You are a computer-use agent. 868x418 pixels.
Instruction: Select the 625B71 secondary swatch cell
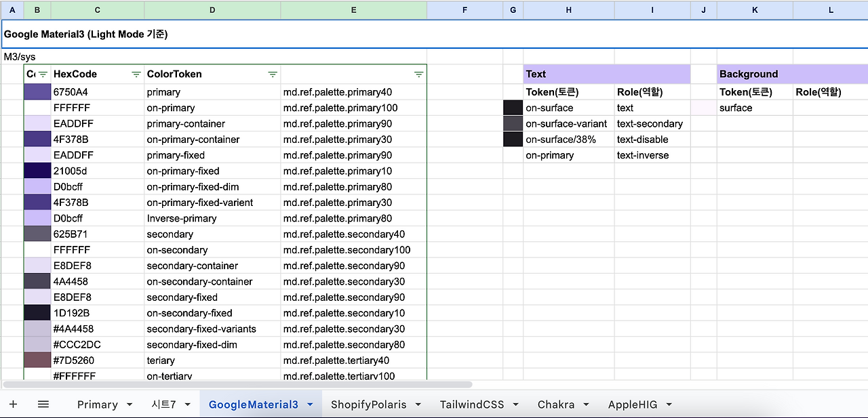(37, 234)
